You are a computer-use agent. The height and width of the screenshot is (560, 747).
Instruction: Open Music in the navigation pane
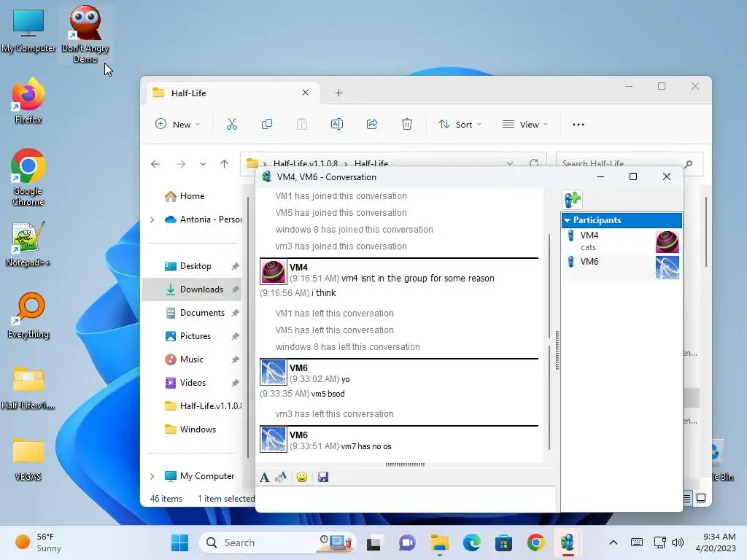pos(192,359)
